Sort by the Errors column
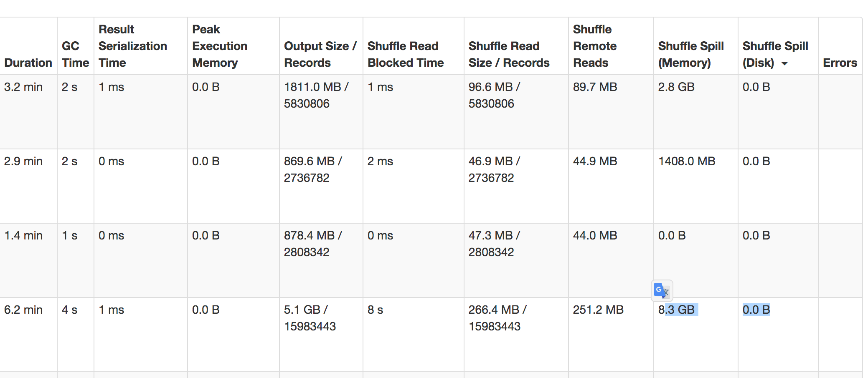Viewport: 868px width, 378px height. point(840,63)
